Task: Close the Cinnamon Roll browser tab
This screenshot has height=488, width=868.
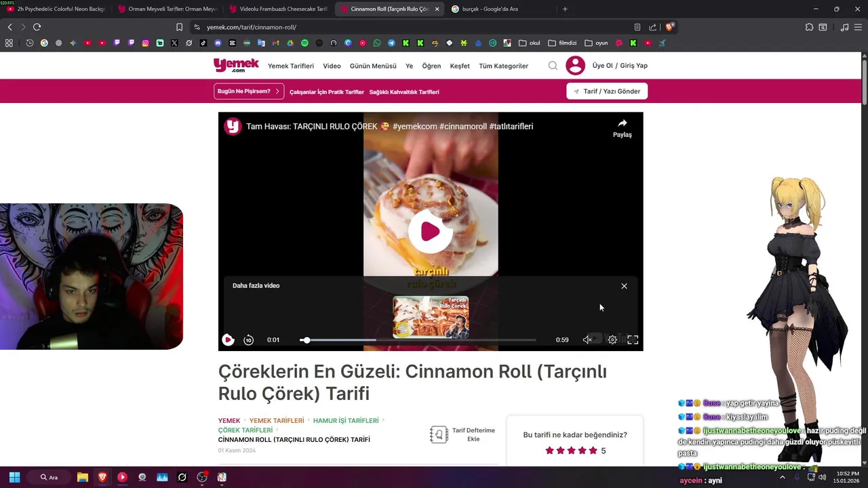Action: (x=437, y=9)
